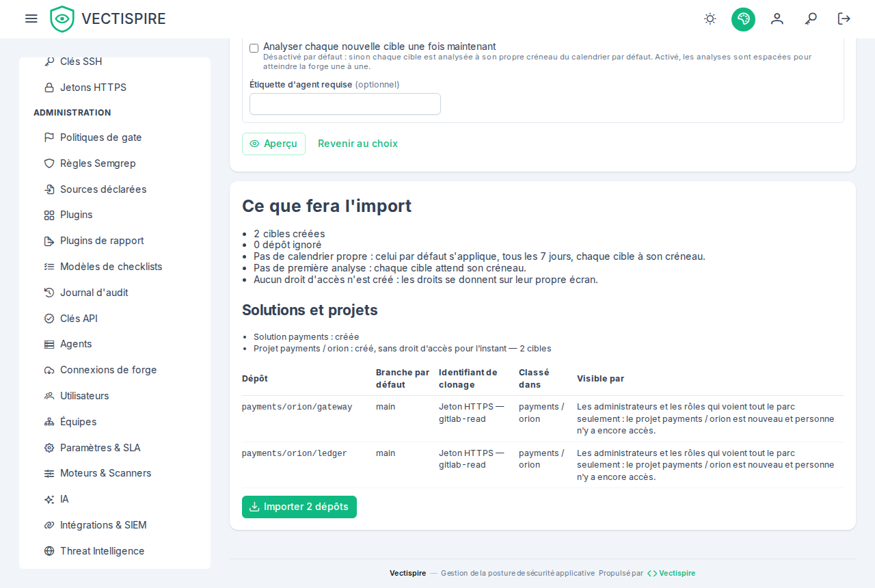
Task: Click the '2 cibles créées' summary line
Action: [x=289, y=234]
